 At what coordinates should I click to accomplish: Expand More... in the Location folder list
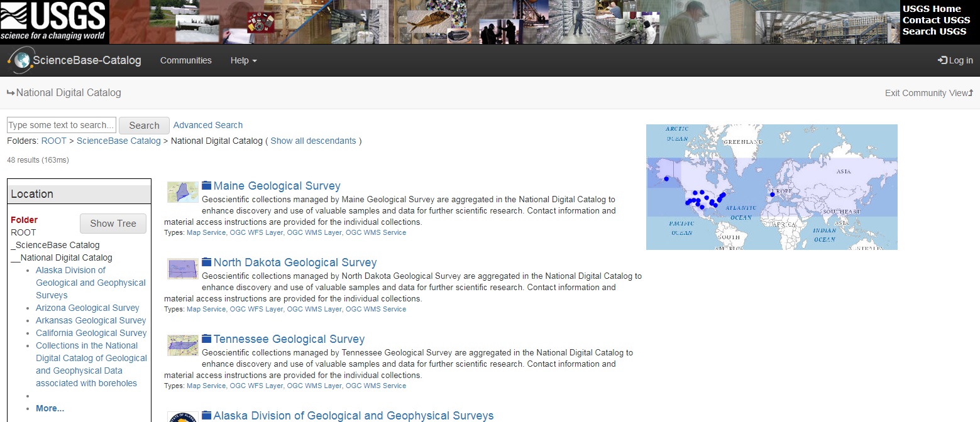click(x=50, y=408)
